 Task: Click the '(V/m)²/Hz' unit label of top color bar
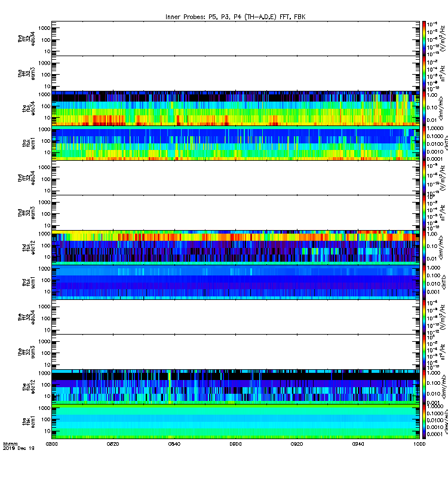(442, 38)
